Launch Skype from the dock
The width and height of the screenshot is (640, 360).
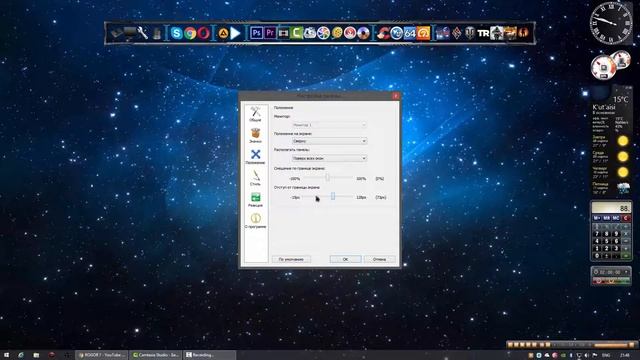[176, 33]
